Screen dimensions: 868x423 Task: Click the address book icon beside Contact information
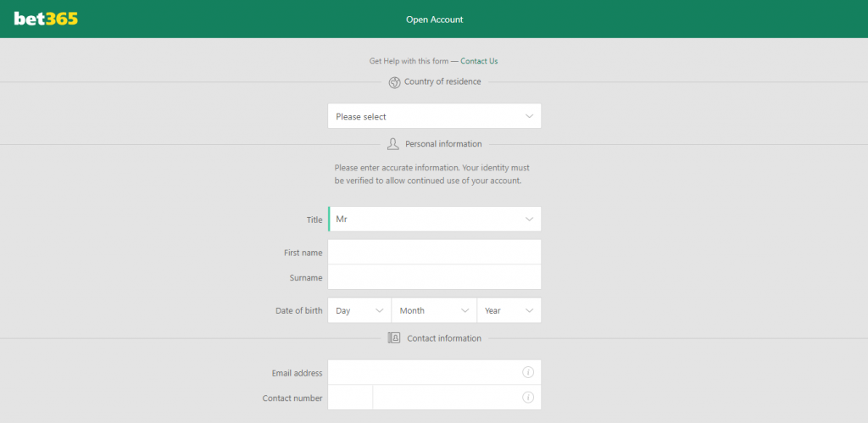(x=393, y=337)
